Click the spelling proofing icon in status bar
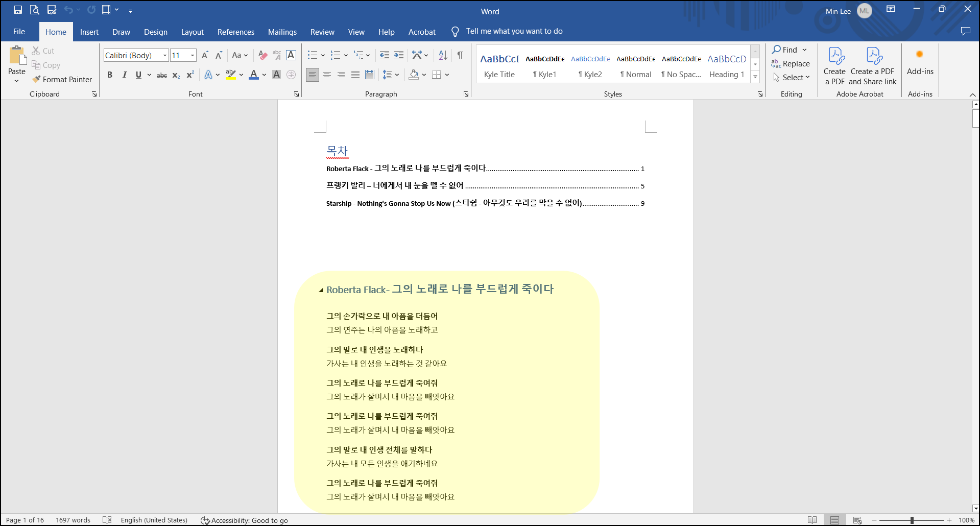Image resolution: width=980 pixels, height=526 pixels. click(107, 520)
